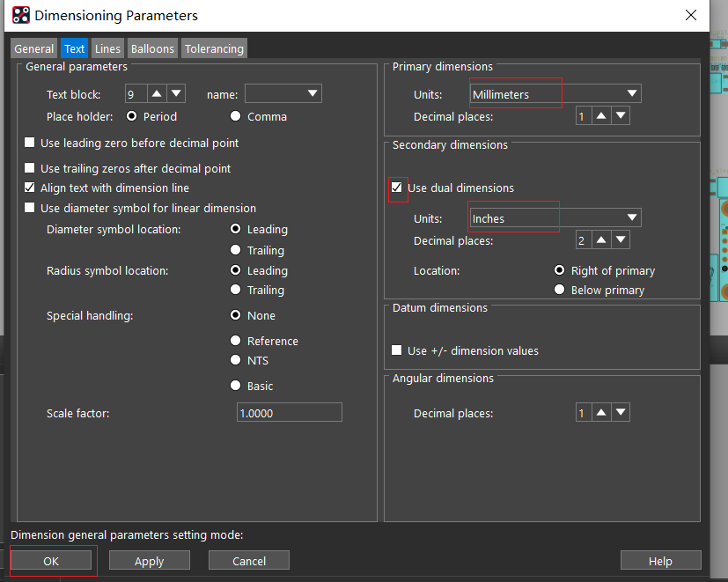Increase secondary dimensions decimal places
The image size is (728, 582).
click(x=601, y=240)
